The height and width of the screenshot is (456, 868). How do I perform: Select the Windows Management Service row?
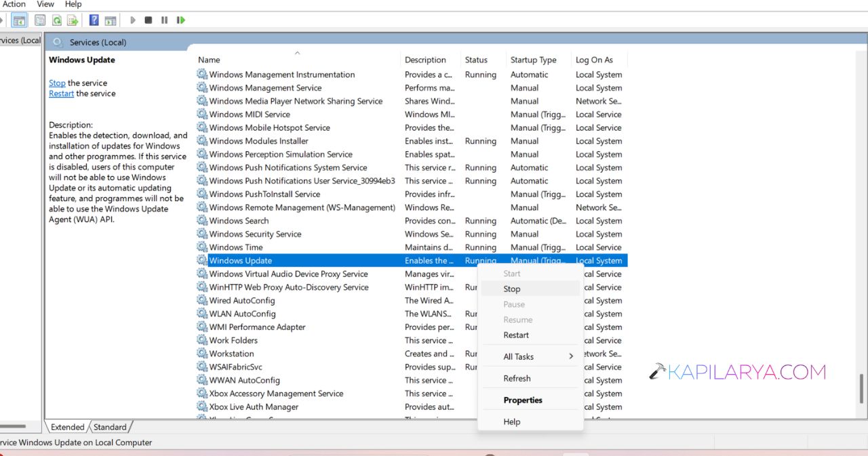pyautogui.click(x=411, y=88)
